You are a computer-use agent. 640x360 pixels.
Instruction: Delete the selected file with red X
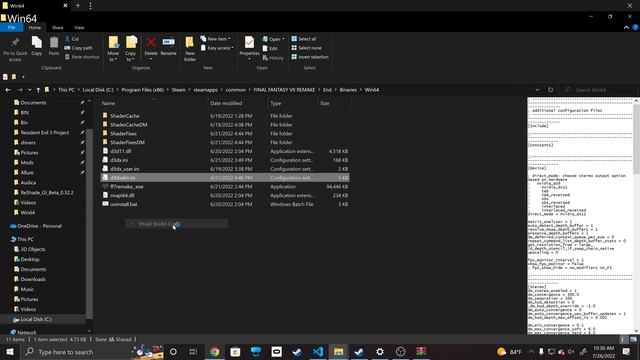pos(151,48)
